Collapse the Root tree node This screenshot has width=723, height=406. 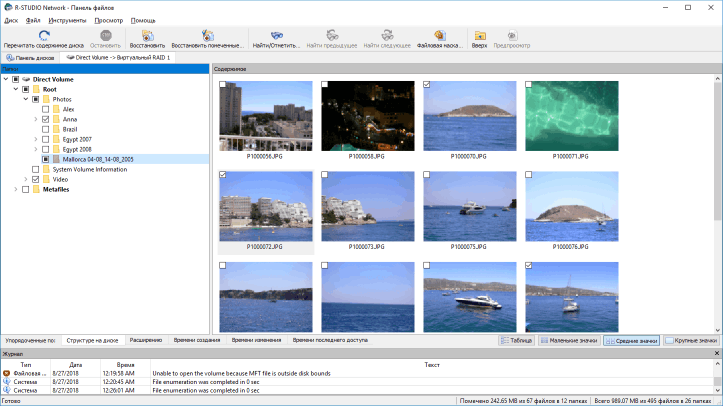16,89
